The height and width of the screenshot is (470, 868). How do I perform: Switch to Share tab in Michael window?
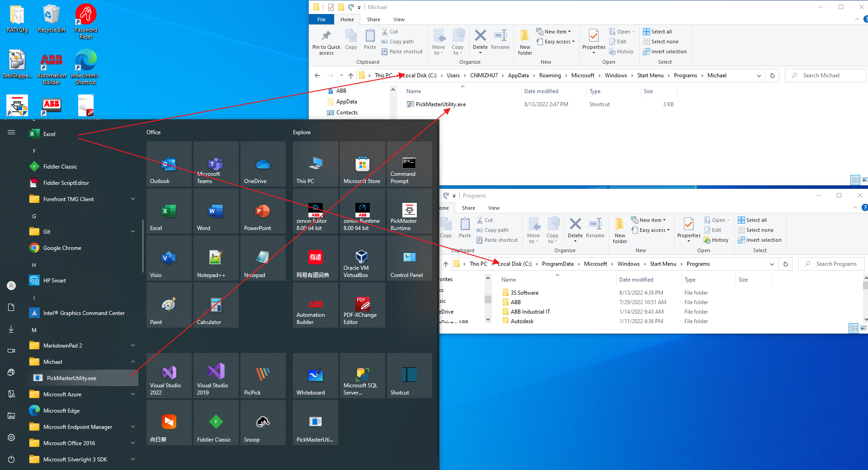pyautogui.click(x=373, y=19)
